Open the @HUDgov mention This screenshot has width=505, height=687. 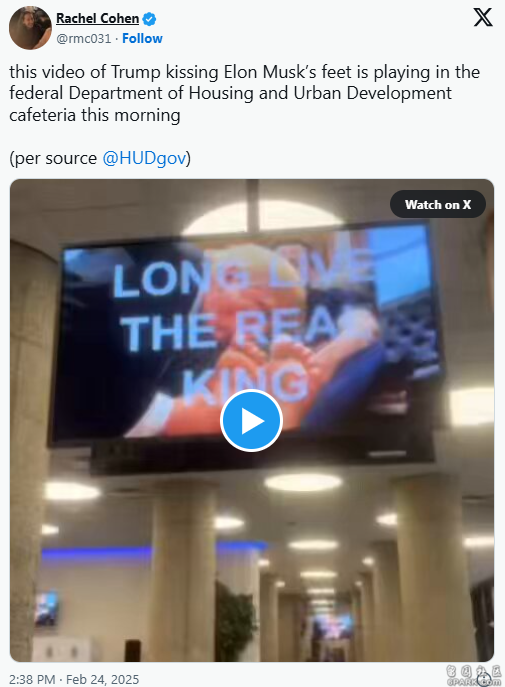pos(145,158)
